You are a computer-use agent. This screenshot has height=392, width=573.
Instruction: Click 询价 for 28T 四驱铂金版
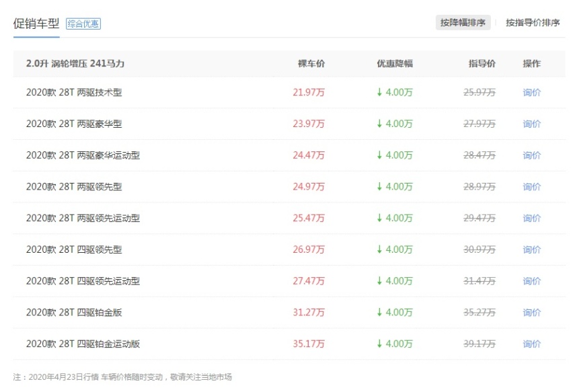531,313
